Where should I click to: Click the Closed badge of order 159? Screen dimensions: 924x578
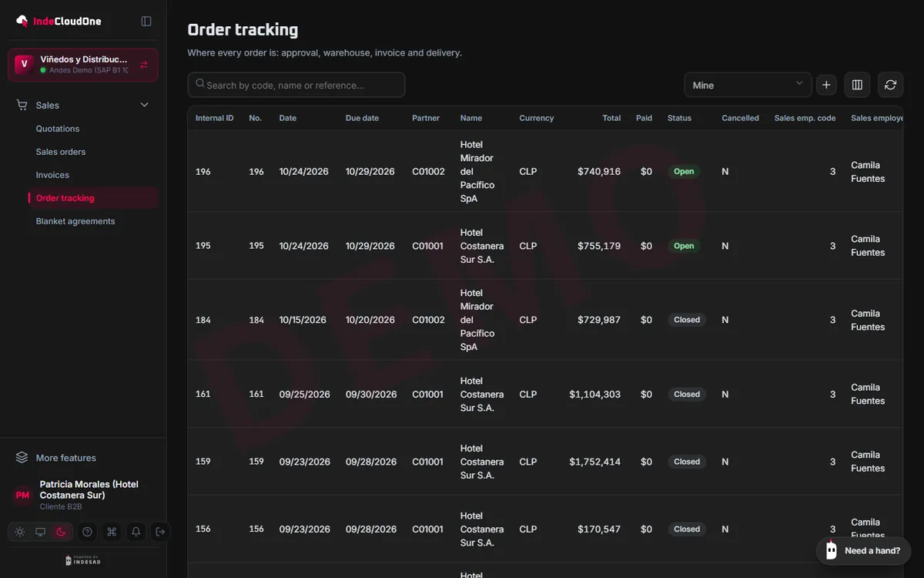tap(687, 462)
